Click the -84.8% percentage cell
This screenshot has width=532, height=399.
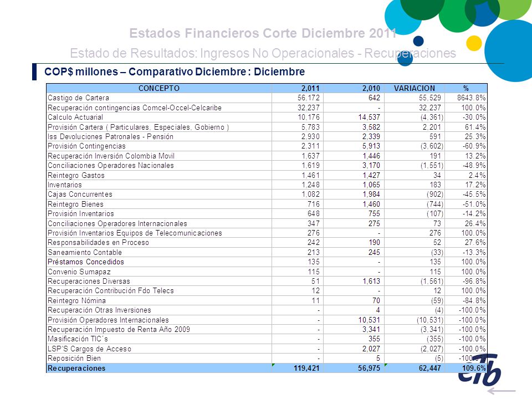coord(474,300)
